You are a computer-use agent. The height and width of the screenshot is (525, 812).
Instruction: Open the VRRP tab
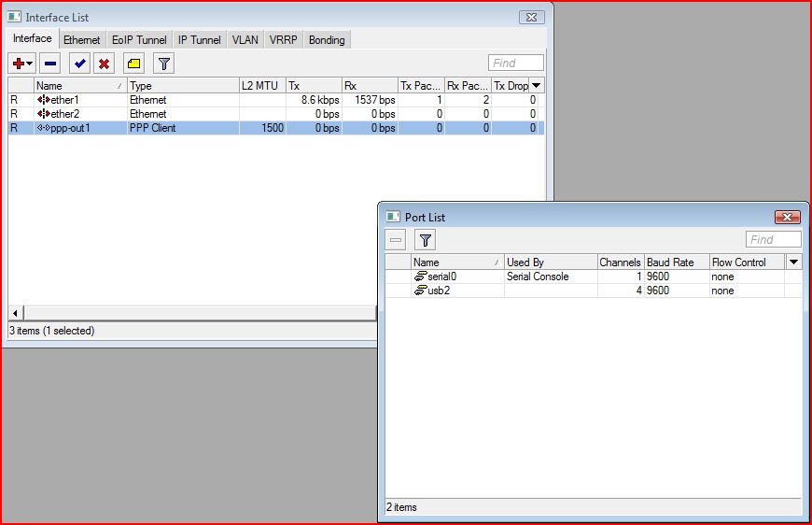click(x=284, y=40)
